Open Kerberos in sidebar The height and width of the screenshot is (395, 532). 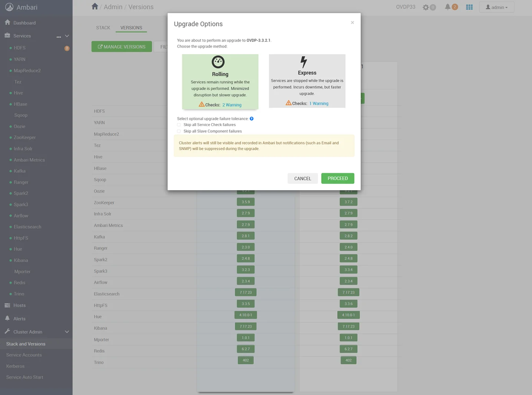(15, 366)
